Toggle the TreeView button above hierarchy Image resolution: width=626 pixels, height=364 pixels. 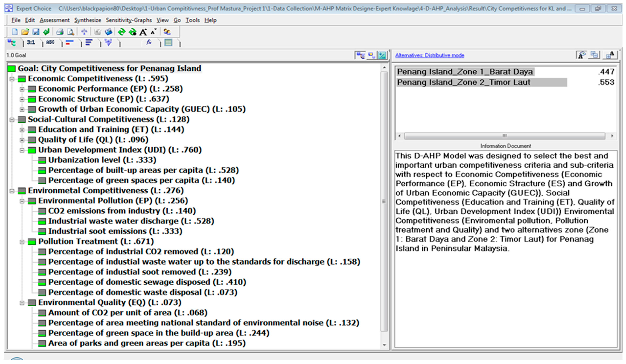click(360, 55)
